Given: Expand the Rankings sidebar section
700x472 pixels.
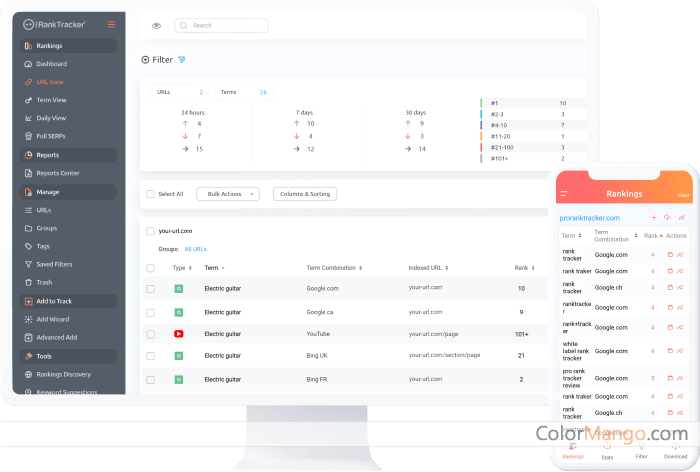Looking at the screenshot, I should [68, 46].
